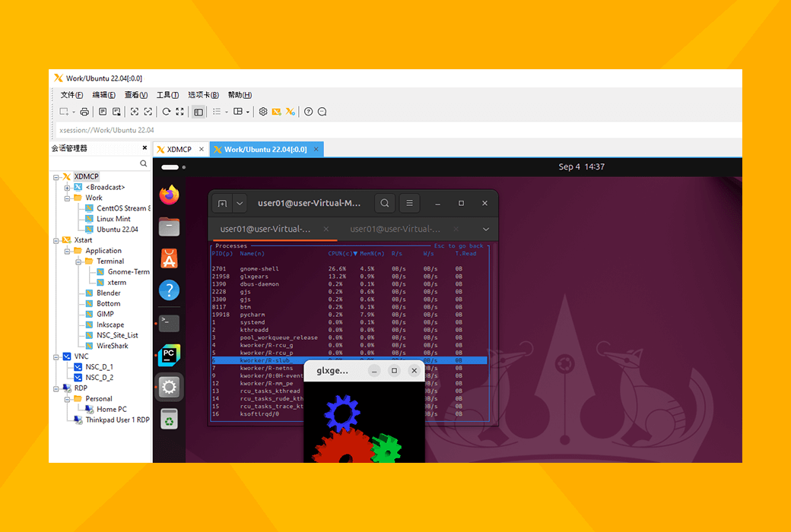
Task: Toggle the session manager panel toolbar button
Action: (x=198, y=112)
